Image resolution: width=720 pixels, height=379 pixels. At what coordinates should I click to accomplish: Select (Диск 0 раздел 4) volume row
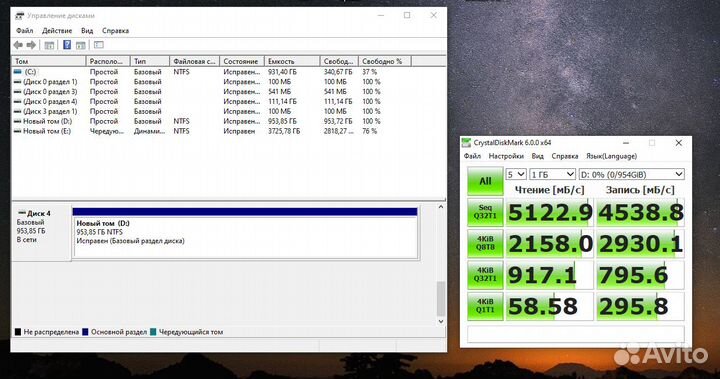[x=228, y=102]
